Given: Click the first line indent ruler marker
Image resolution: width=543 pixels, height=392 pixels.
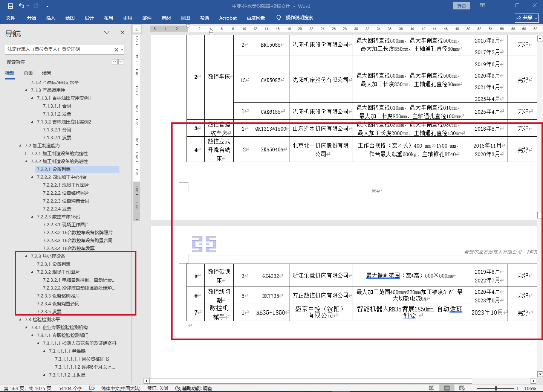Looking at the screenshot, I should (188, 26).
